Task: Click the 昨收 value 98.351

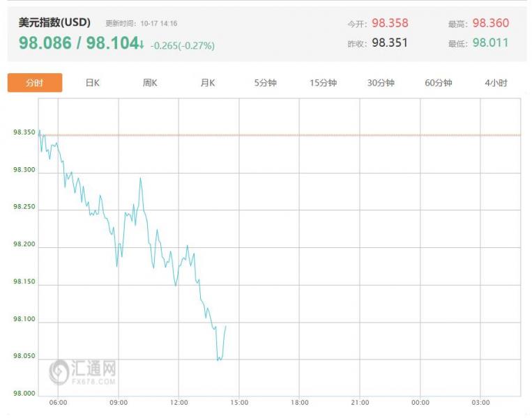Action: 390,42
